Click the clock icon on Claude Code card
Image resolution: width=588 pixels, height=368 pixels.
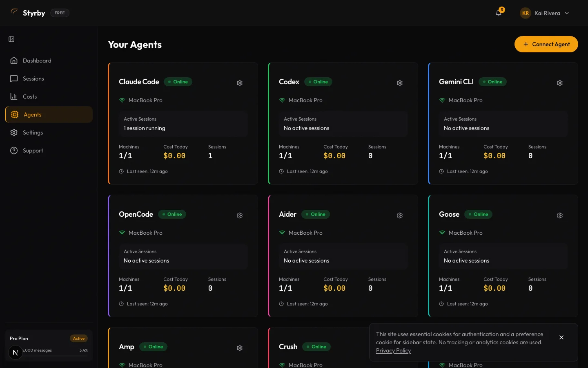[x=121, y=171]
